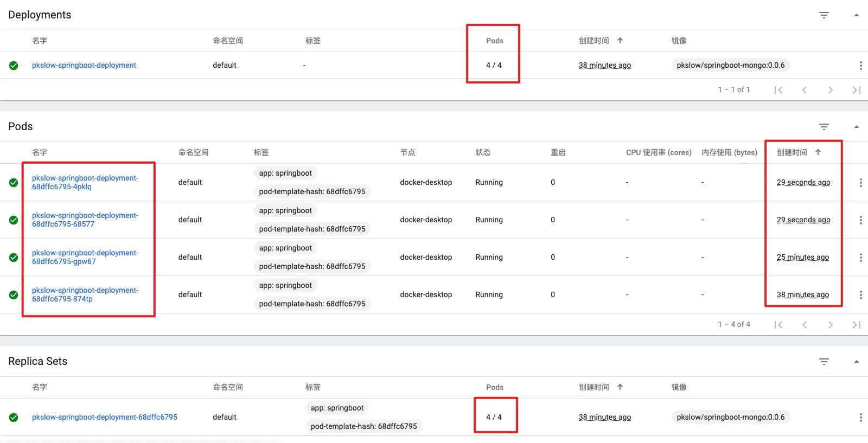Click pod-template-hash label in Replica Sets row

point(363,426)
